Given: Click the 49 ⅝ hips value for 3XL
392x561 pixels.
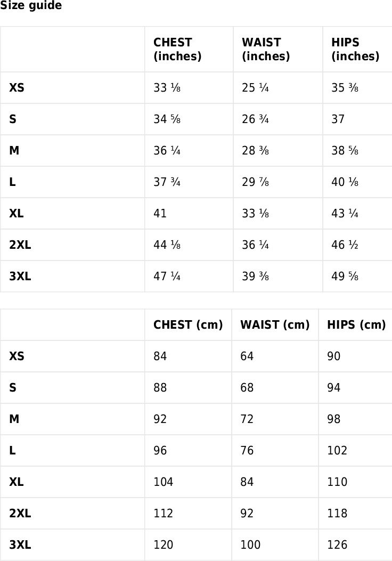Looking at the screenshot, I should 345,277.
